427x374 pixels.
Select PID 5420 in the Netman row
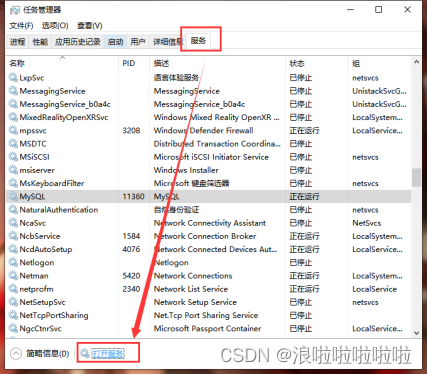131,276
